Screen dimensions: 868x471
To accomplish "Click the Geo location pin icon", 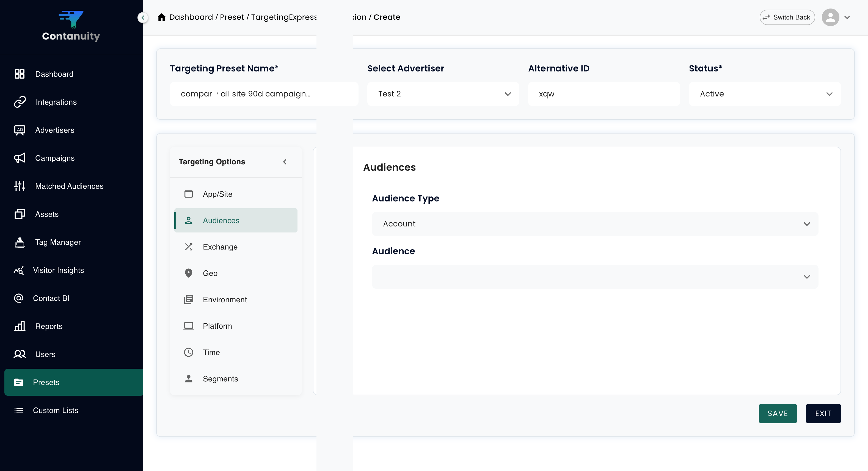I will point(188,273).
